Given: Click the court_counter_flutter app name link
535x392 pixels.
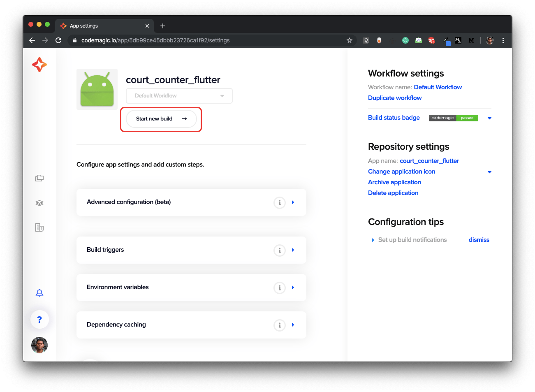Looking at the screenshot, I should tap(429, 161).
